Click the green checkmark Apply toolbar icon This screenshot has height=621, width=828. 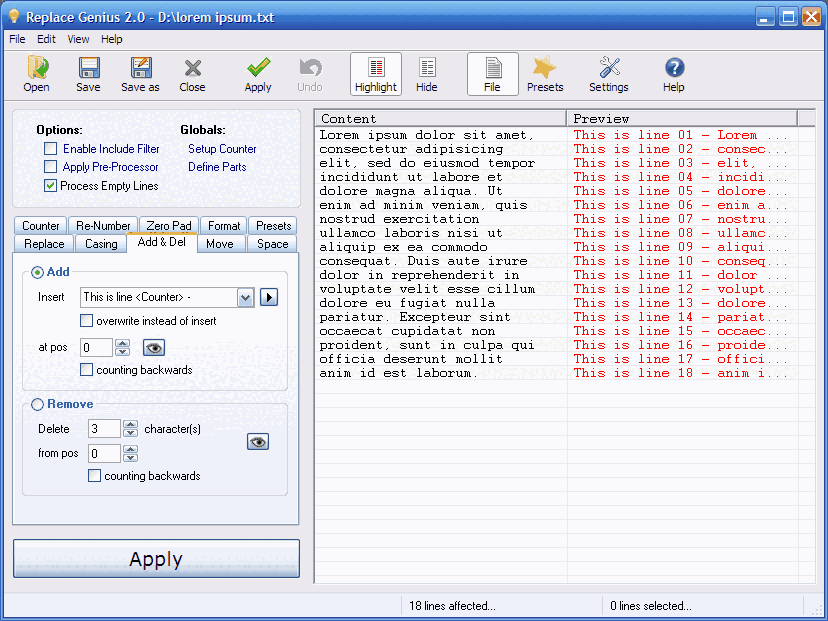pyautogui.click(x=258, y=74)
